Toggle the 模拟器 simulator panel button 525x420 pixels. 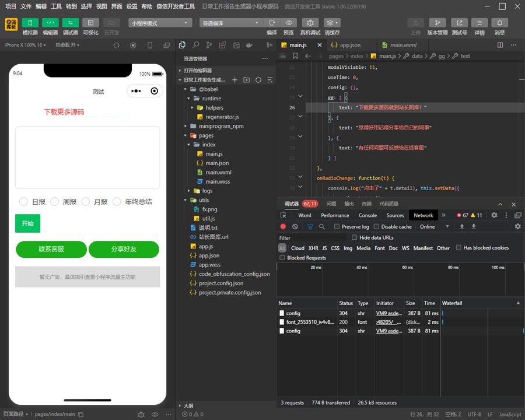click(x=30, y=23)
